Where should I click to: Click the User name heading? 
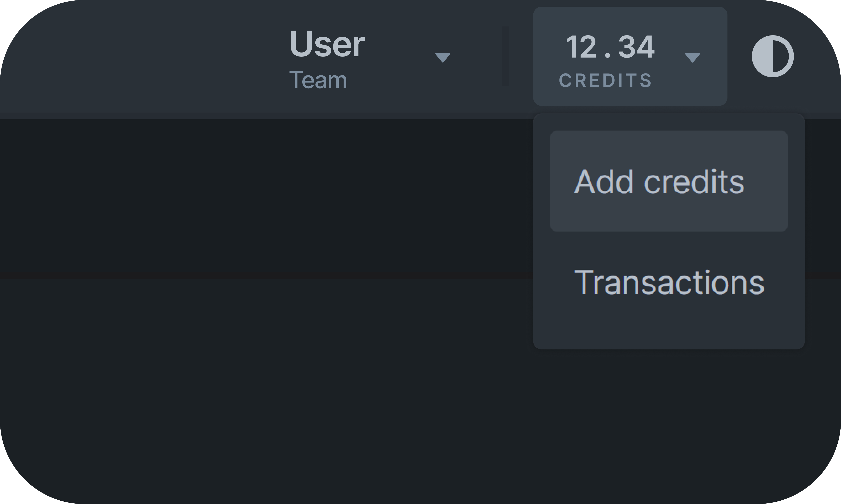pyautogui.click(x=327, y=43)
